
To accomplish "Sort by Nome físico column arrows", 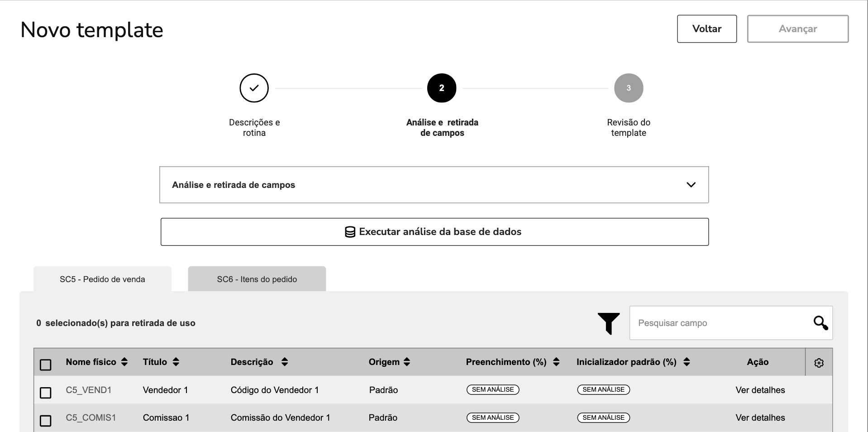I will (124, 362).
